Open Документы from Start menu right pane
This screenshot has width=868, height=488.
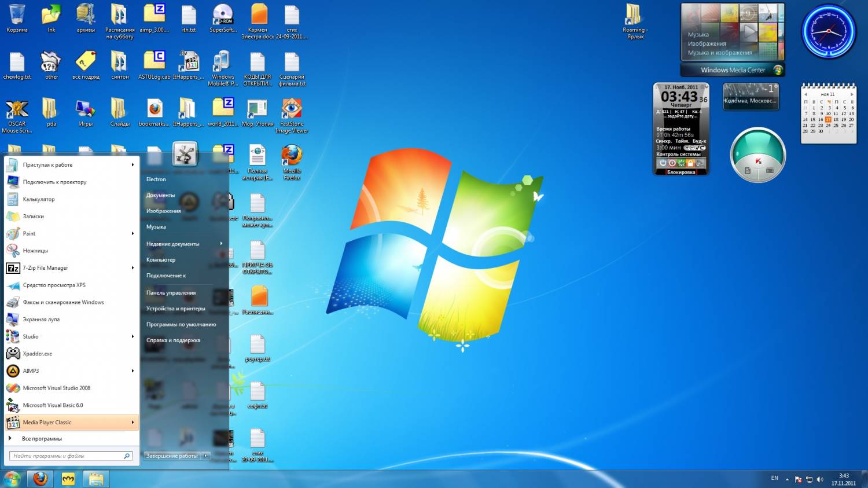tap(161, 195)
